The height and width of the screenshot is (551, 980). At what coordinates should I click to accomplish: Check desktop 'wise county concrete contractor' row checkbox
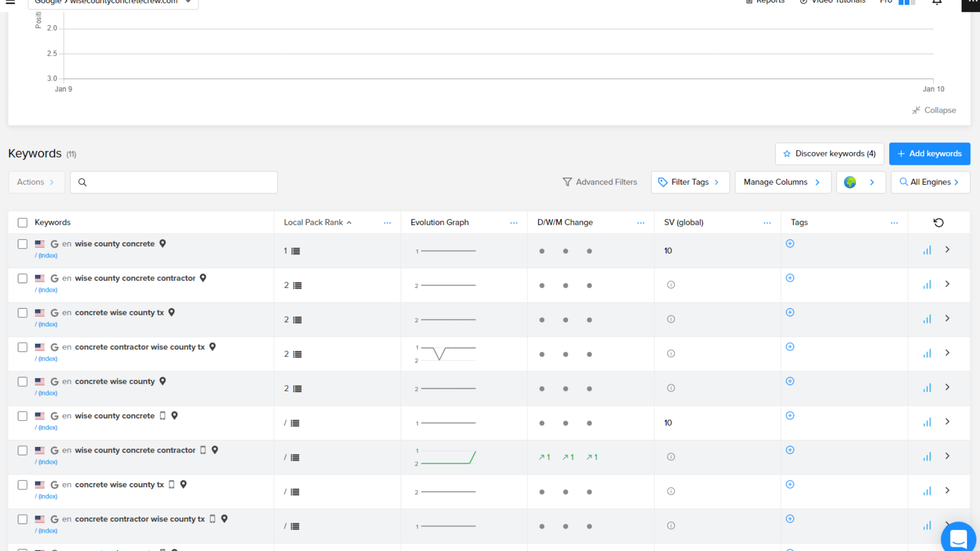point(22,279)
